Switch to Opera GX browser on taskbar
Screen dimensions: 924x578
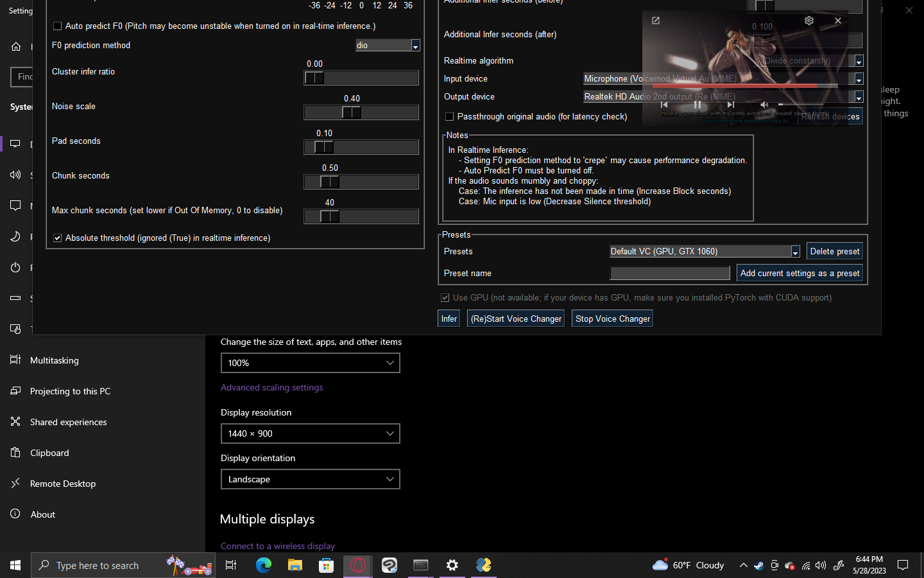[x=358, y=565]
